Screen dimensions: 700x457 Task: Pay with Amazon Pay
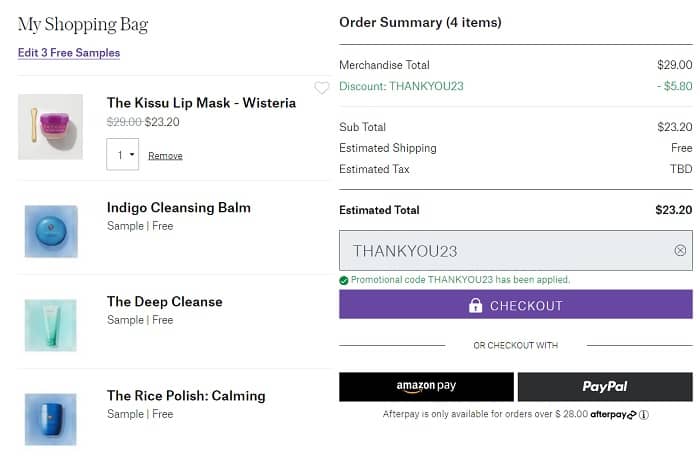[426, 387]
